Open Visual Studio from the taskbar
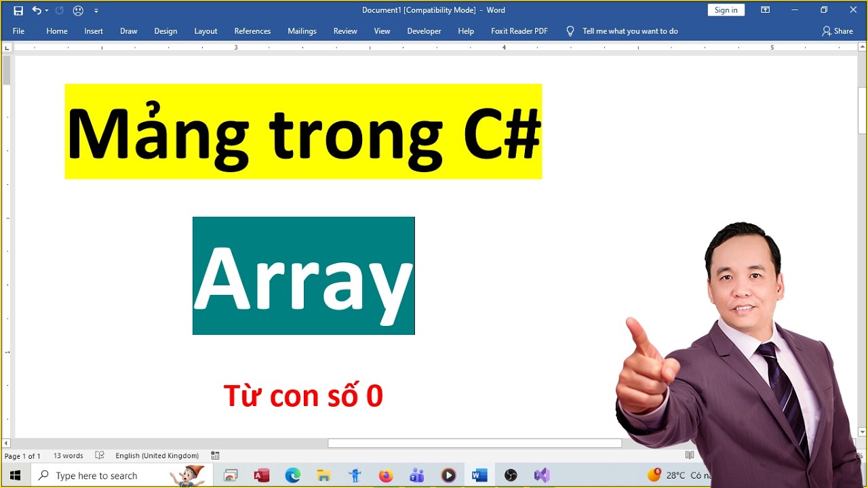This screenshot has height=488, width=868. pyautogui.click(x=542, y=475)
